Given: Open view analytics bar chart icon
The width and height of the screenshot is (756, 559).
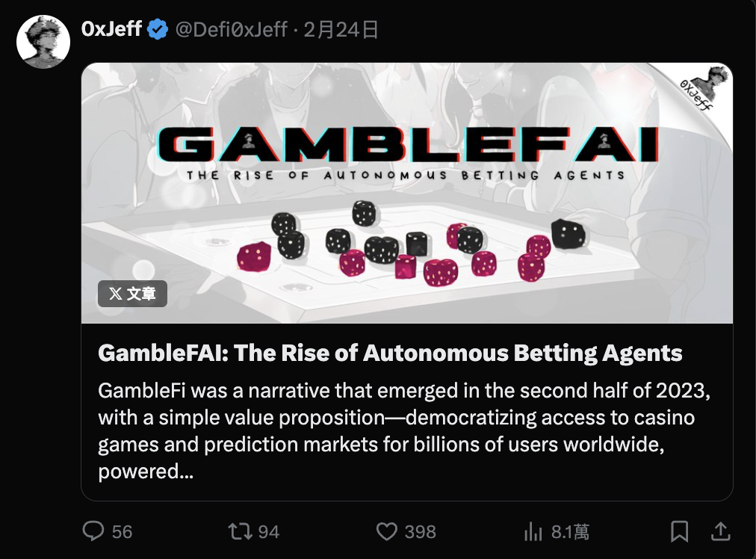Looking at the screenshot, I should [x=533, y=531].
